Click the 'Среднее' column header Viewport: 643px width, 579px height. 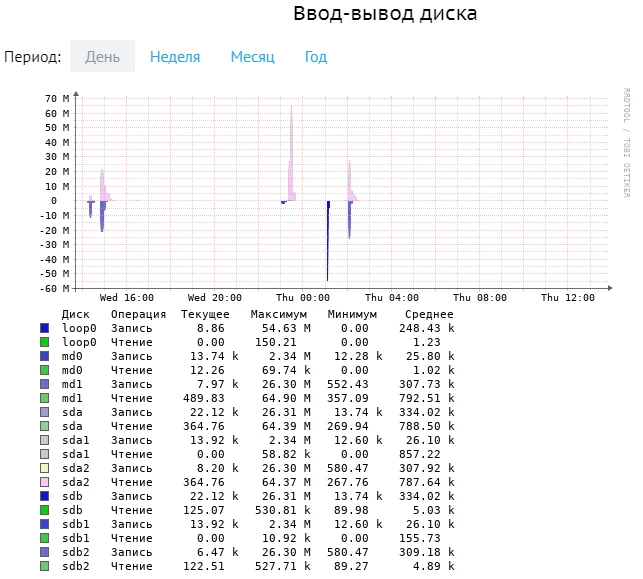(x=429, y=315)
